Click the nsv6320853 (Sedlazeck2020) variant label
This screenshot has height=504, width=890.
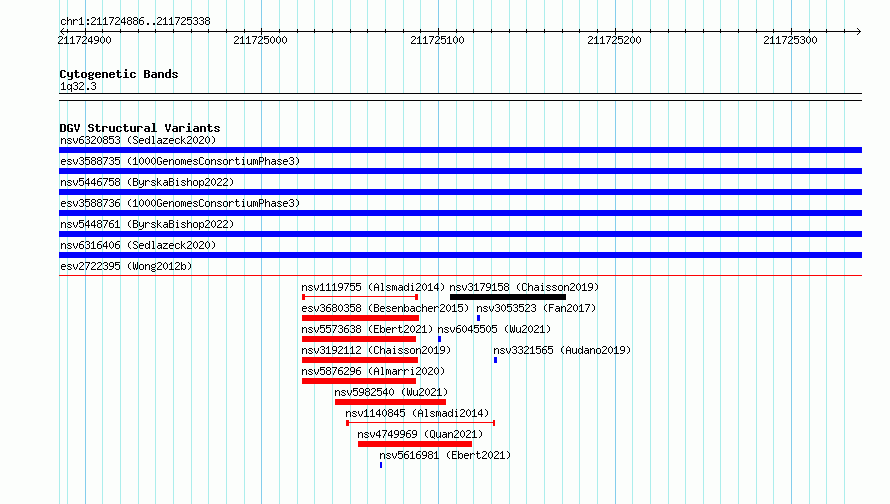click(138, 140)
